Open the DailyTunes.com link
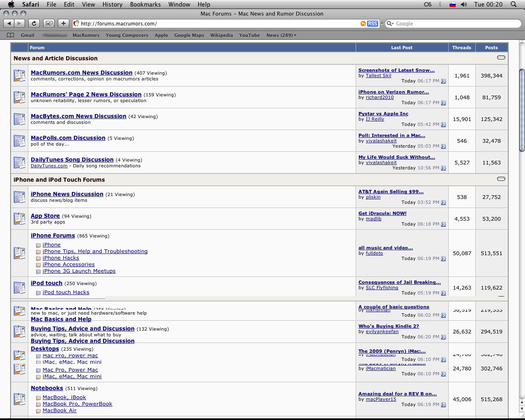The height and width of the screenshot is (420, 525). pos(49,166)
